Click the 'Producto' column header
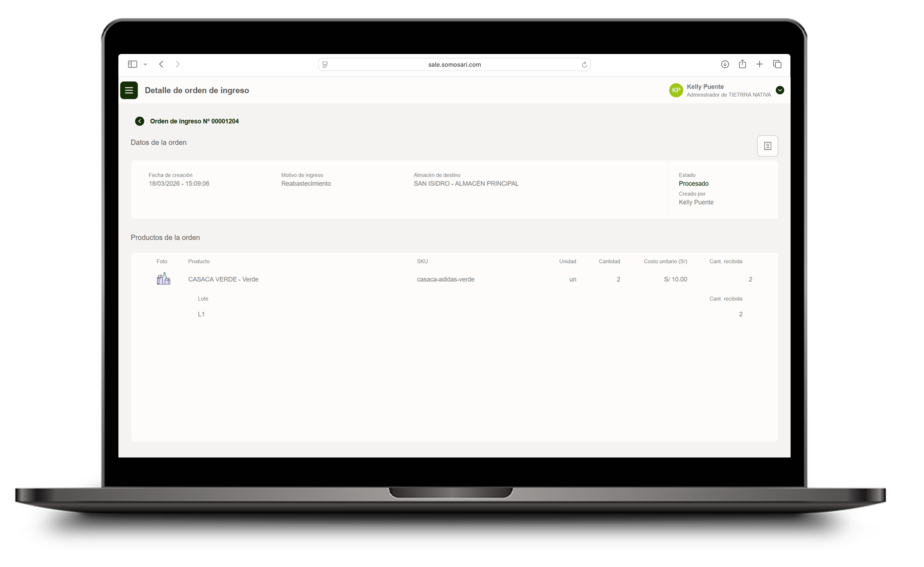This screenshot has height=567, width=924. pos(199,261)
